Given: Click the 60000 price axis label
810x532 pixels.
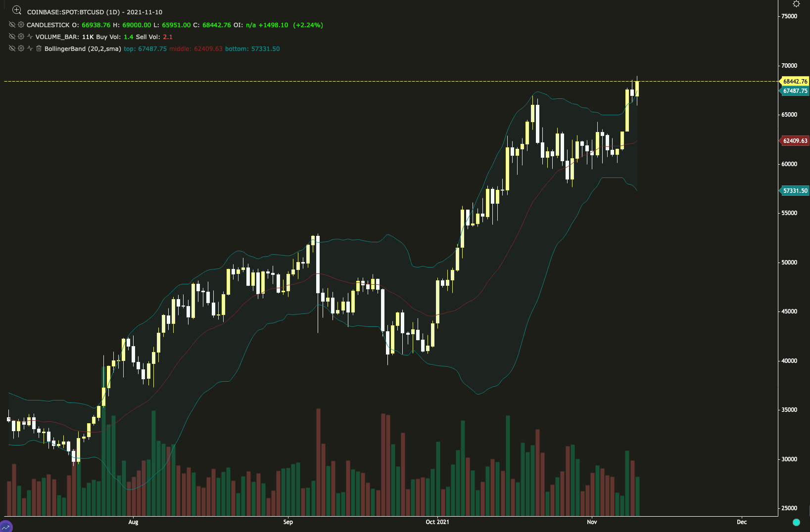Looking at the screenshot, I should click(x=789, y=164).
